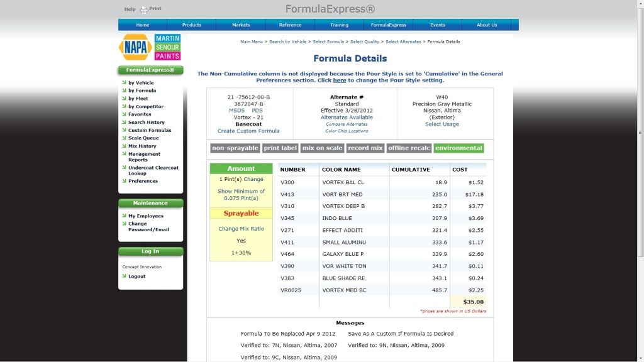This screenshot has height=362, width=644.
Task: Open the FormulaExpress menu tab
Action: coord(389,25)
